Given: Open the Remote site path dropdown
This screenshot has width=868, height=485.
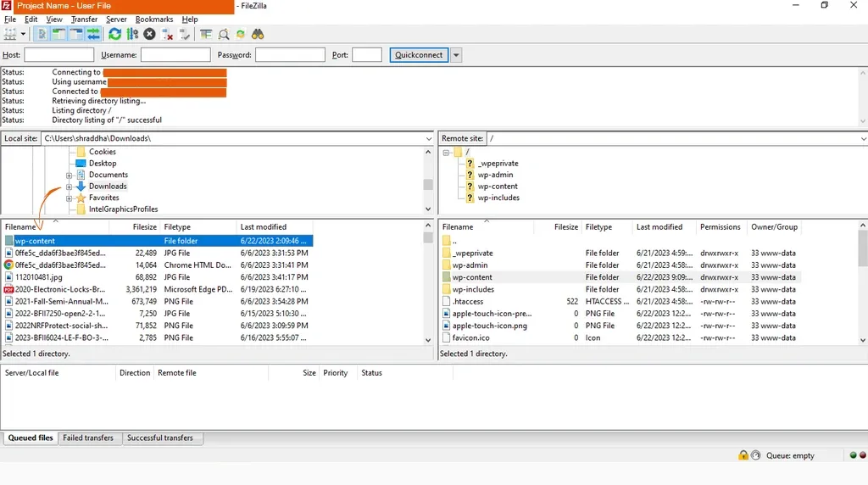Looking at the screenshot, I should 863,138.
